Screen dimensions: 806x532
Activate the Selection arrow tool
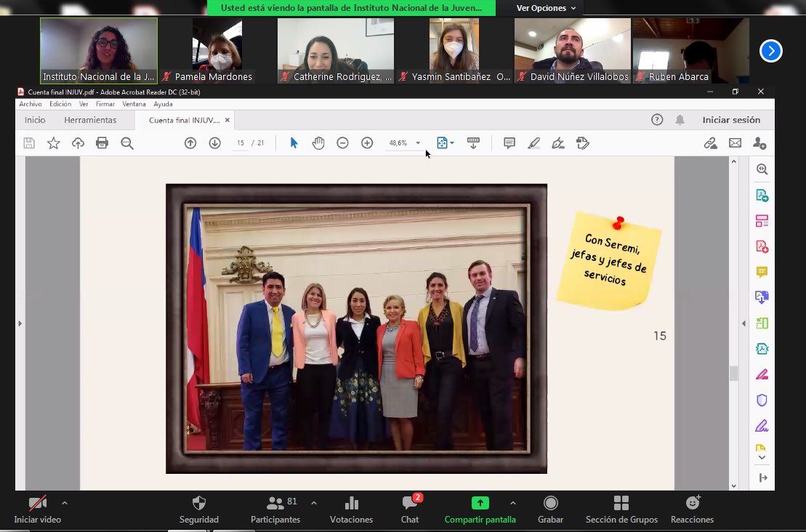coord(293,142)
